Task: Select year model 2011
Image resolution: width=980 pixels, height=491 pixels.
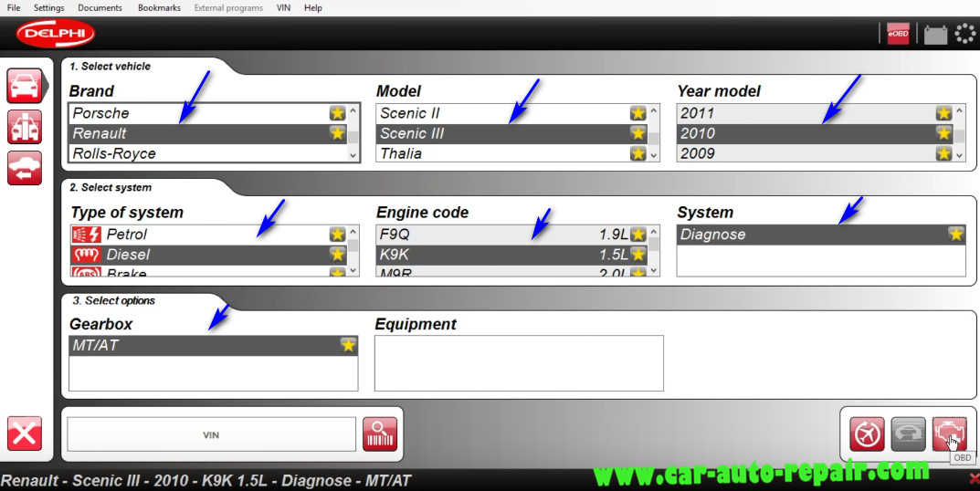Action: 816,113
